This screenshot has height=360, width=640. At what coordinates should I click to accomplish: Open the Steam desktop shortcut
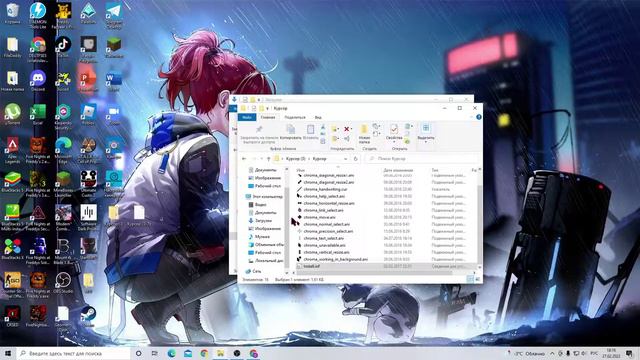pyautogui.click(x=88, y=316)
